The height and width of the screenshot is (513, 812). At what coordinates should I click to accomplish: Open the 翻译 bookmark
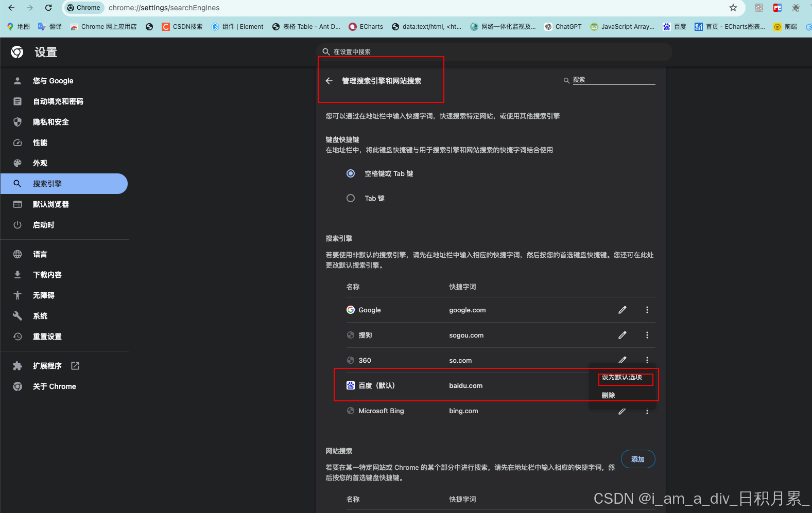[50, 27]
